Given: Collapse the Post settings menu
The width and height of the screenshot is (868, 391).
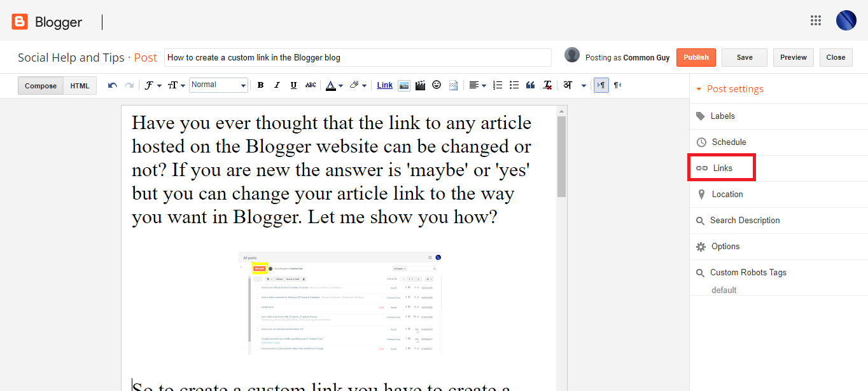Looking at the screenshot, I should tap(699, 88).
